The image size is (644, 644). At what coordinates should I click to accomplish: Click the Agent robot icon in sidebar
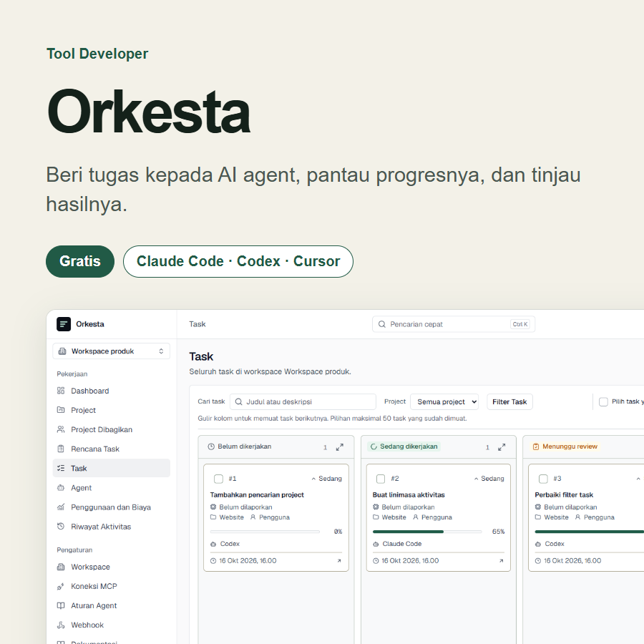pyautogui.click(x=61, y=487)
